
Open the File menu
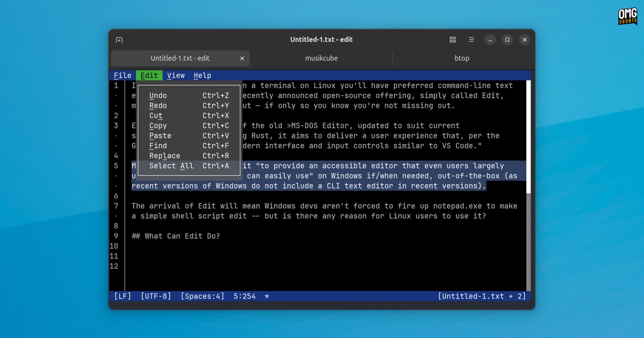122,75
